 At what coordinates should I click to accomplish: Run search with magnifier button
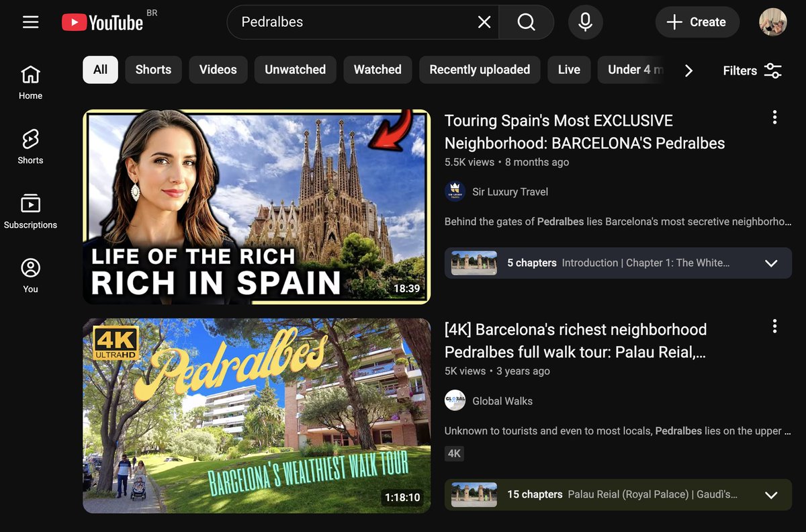(x=527, y=22)
